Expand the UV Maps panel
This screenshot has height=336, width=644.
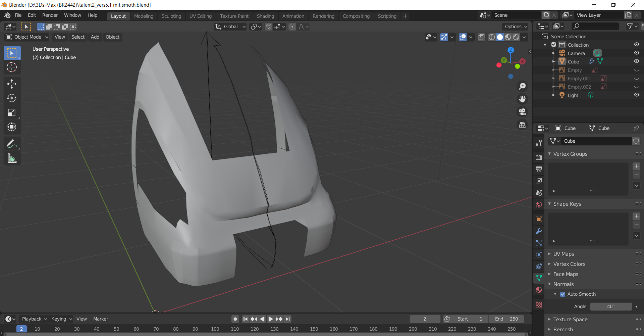point(563,254)
